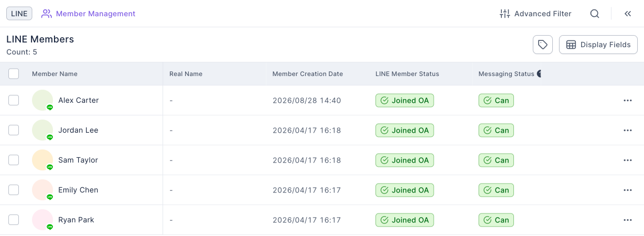Click Emily Chen's Joined OA badge
Image resolution: width=644 pixels, height=236 pixels.
tap(405, 190)
